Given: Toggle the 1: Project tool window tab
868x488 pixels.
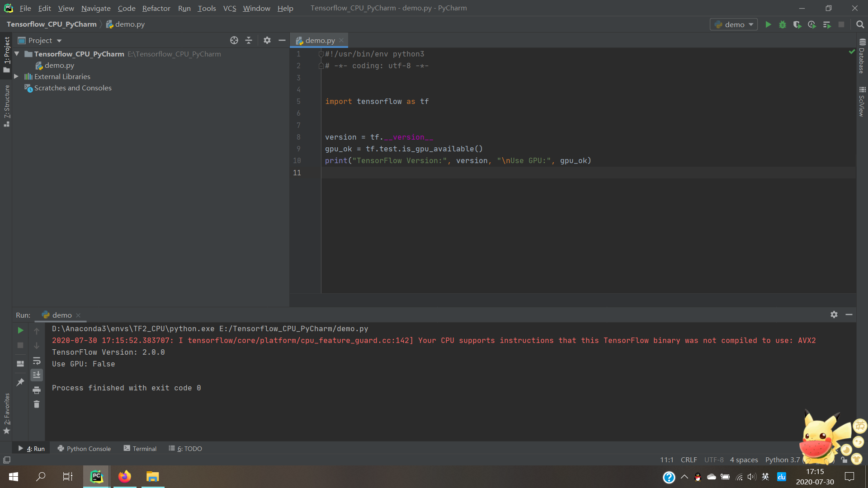Looking at the screenshot, I should (6, 54).
